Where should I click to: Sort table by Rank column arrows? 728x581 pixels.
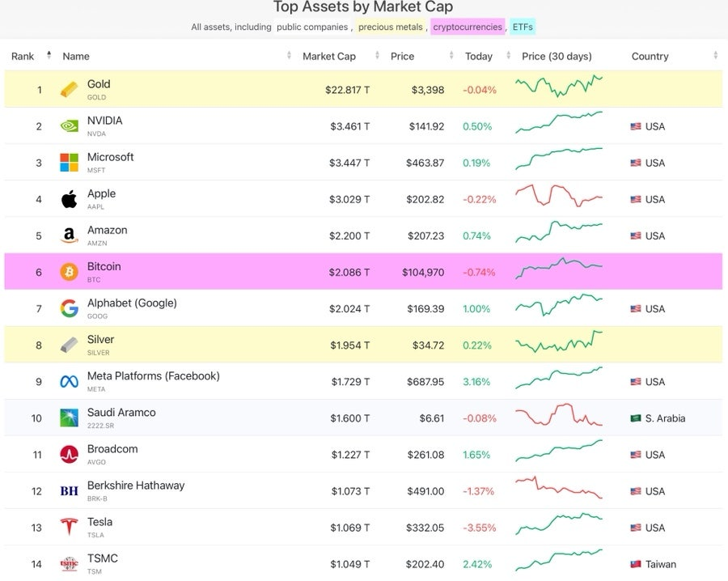tap(49, 55)
